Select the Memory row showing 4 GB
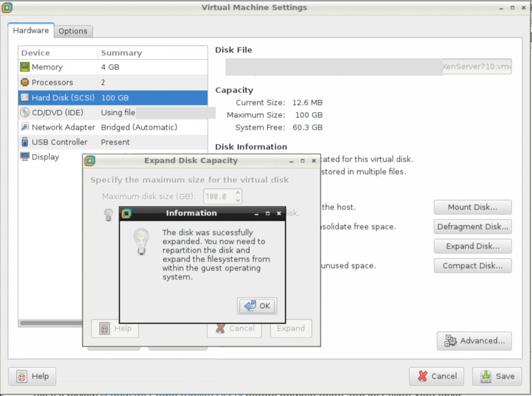532x396 pixels. point(113,67)
